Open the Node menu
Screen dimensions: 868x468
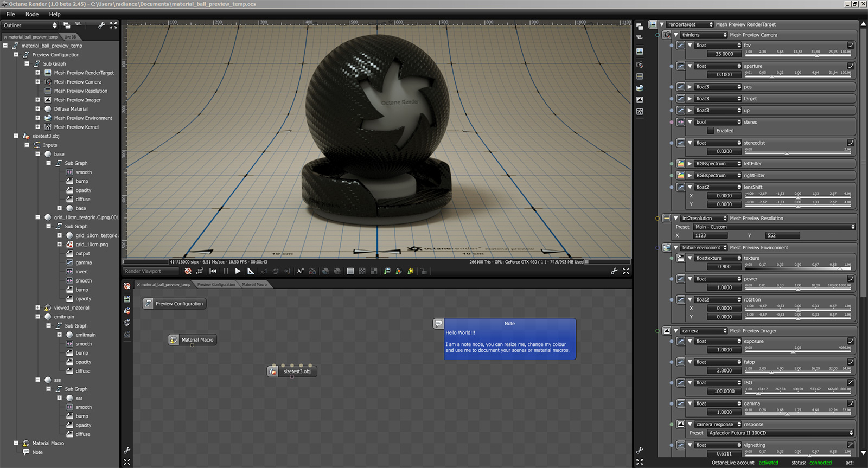[x=32, y=14]
